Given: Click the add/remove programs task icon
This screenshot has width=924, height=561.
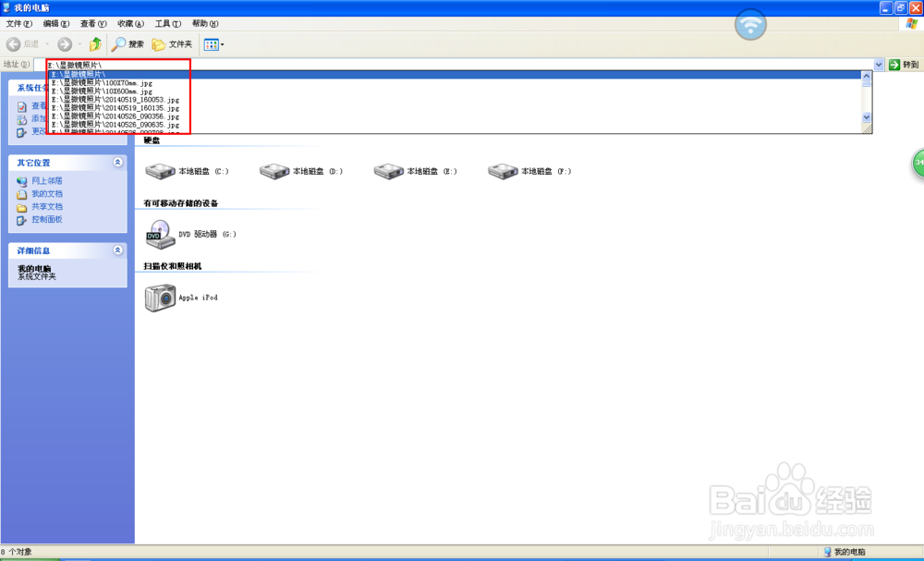Looking at the screenshot, I should coord(22,119).
